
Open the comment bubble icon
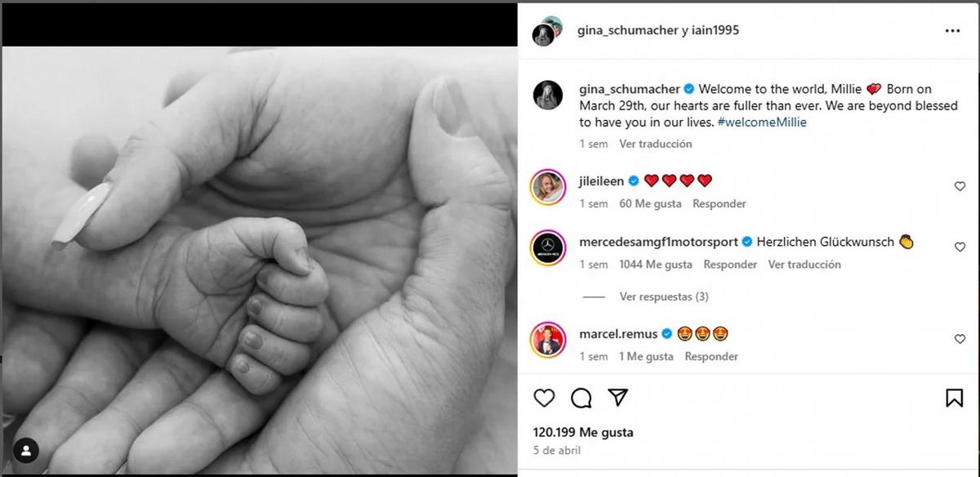click(581, 398)
